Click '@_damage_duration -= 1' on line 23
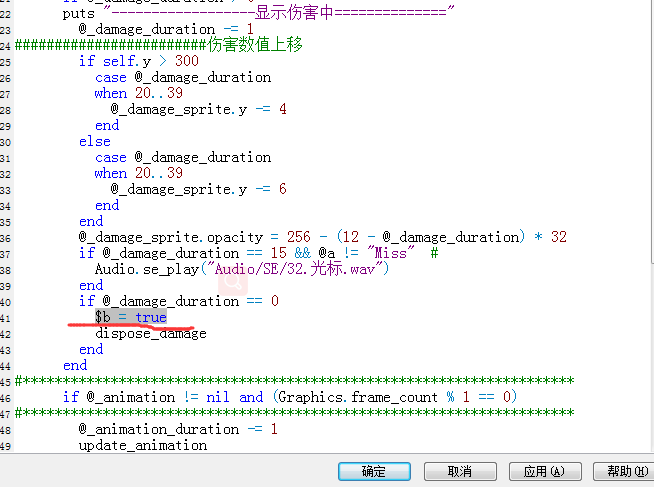Viewport: 654px width, 487px height. [x=166, y=29]
